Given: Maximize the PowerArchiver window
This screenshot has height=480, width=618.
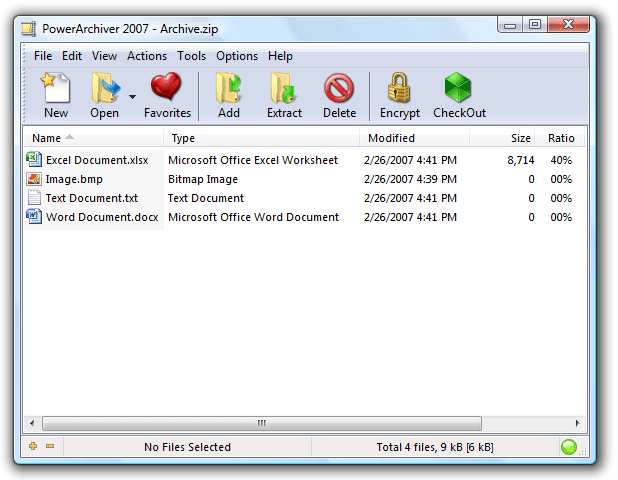Looking at the screenshot, I should (535, 25).
